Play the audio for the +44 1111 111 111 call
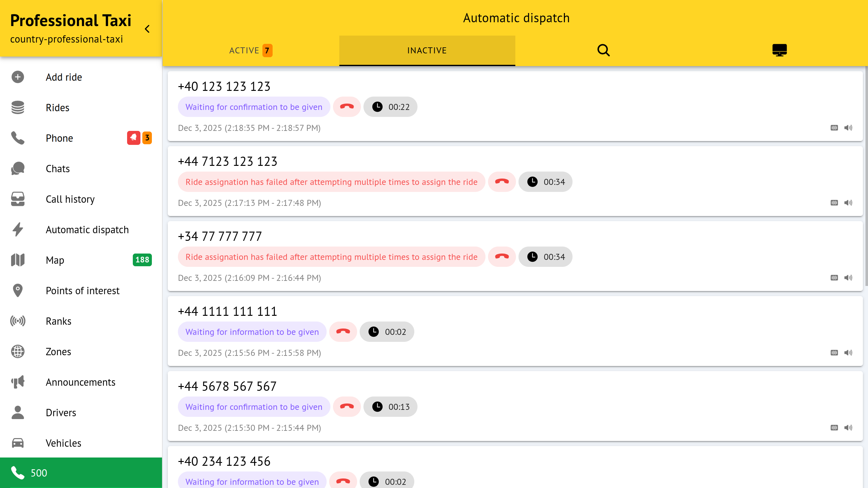Image resolution: width=868 pixels, height=488 pixels. coord(848,353)
